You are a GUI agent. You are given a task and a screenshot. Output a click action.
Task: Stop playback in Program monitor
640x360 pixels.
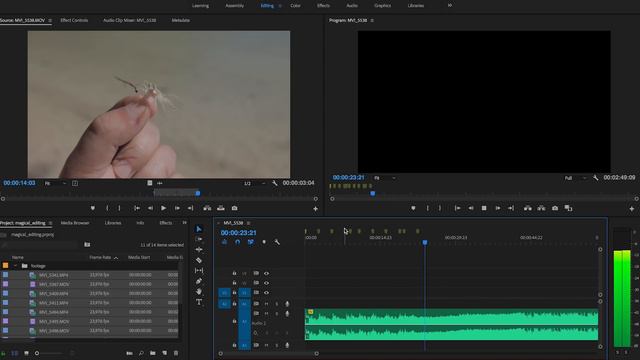[x=484, y=208]
